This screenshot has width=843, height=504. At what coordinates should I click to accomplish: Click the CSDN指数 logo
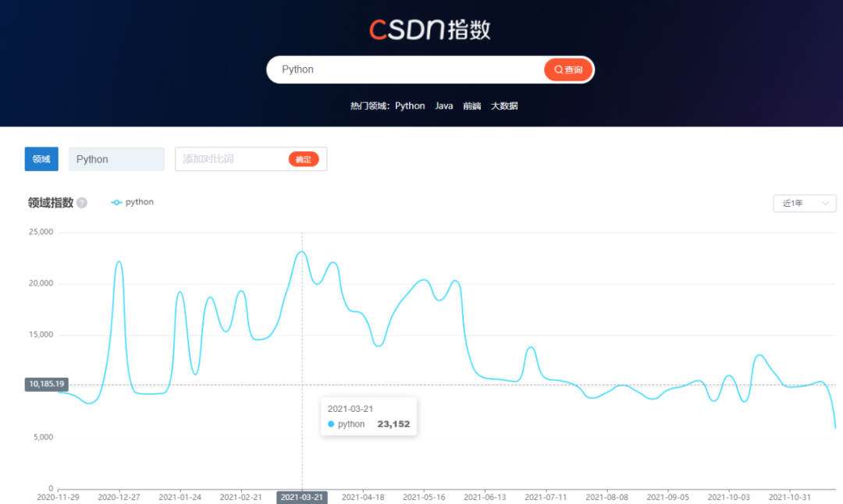(429, 30)
